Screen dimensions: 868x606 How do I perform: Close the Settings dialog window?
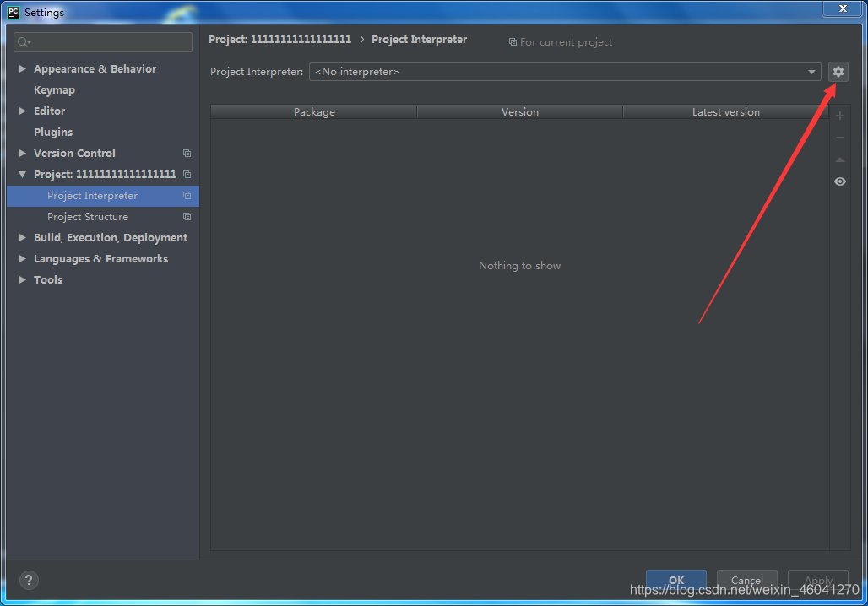(842, 8)
